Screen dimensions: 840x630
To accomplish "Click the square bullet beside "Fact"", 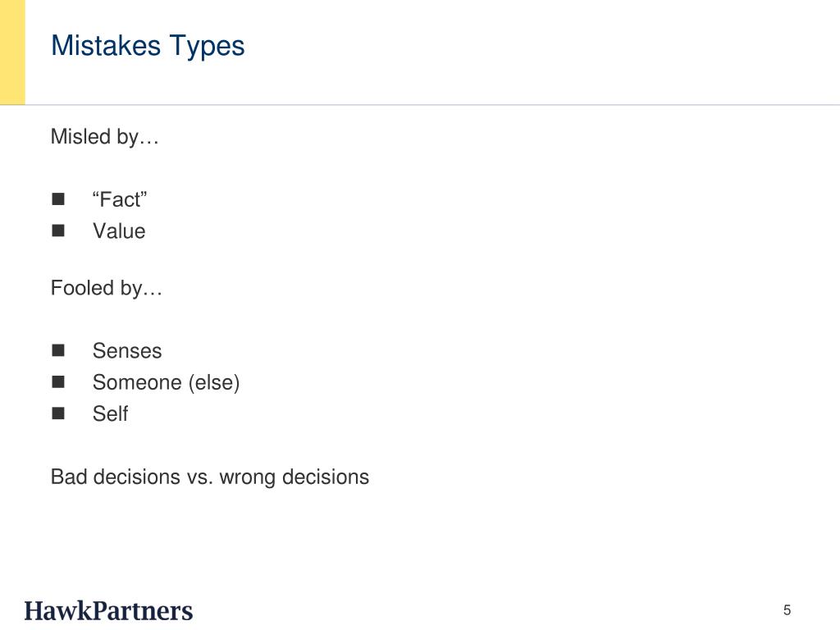I will [x=58, y=199].
